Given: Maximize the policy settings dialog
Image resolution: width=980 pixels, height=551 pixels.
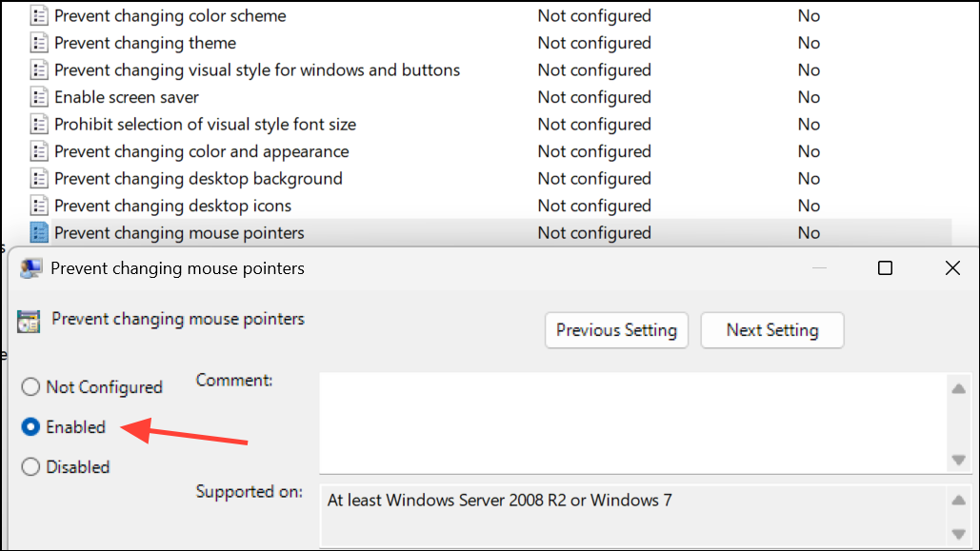Looking at the screenshot, I should point(885,268).
